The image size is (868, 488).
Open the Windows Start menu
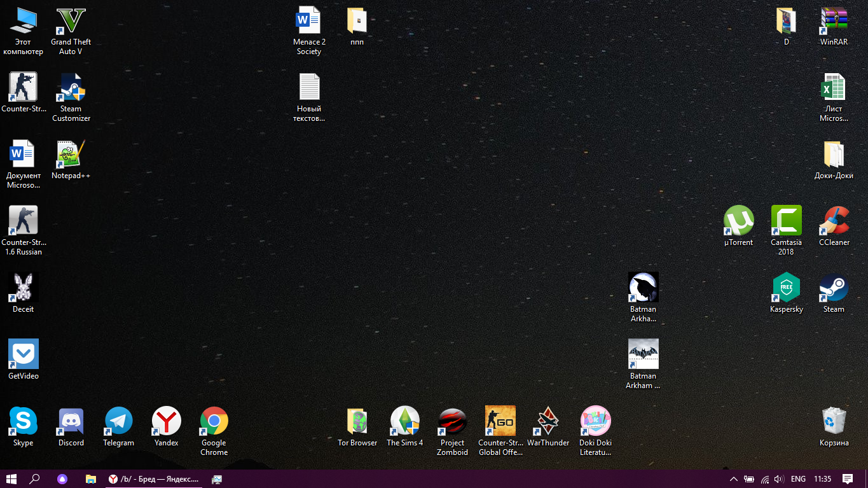pyautogui.click(x=11, y=478)
